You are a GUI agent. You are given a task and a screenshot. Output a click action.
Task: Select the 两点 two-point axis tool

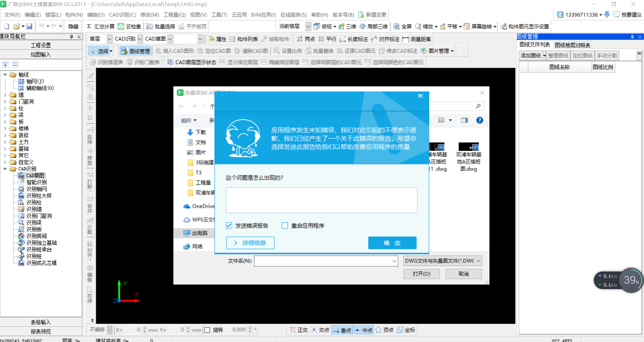click(x=306, y=39)
